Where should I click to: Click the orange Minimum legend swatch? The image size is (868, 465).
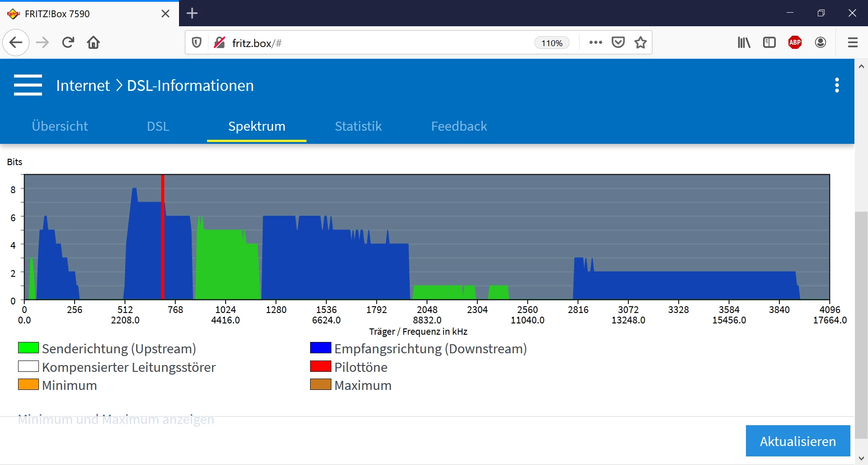point(28,384)
